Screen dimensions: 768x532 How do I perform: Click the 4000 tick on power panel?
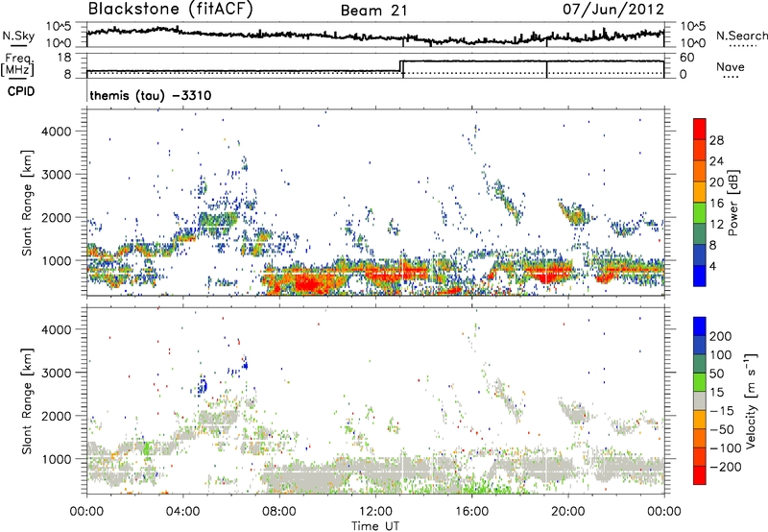point(57,132)
